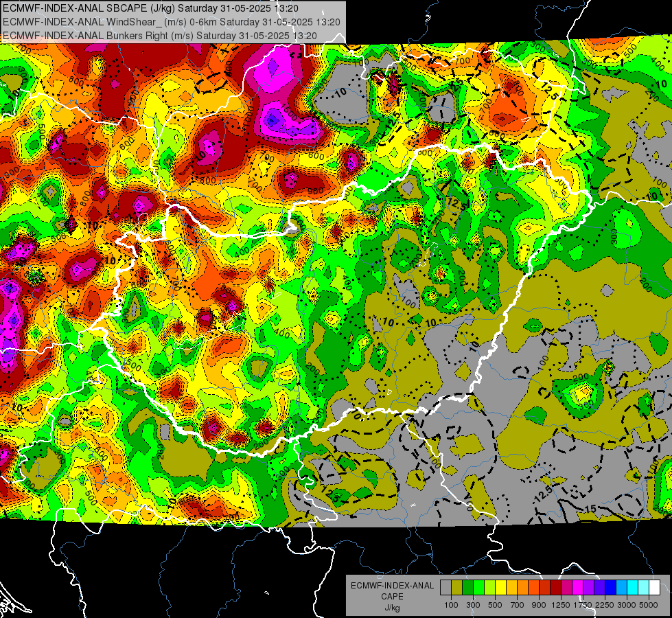Select the dark blue legend swatch after 2250
672x618 pixels.
611,588
